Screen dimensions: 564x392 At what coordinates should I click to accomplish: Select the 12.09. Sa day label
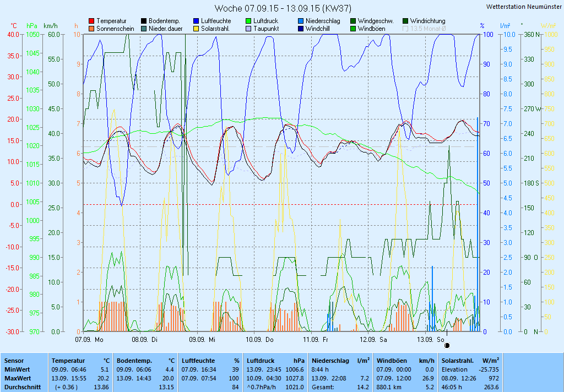373,340
